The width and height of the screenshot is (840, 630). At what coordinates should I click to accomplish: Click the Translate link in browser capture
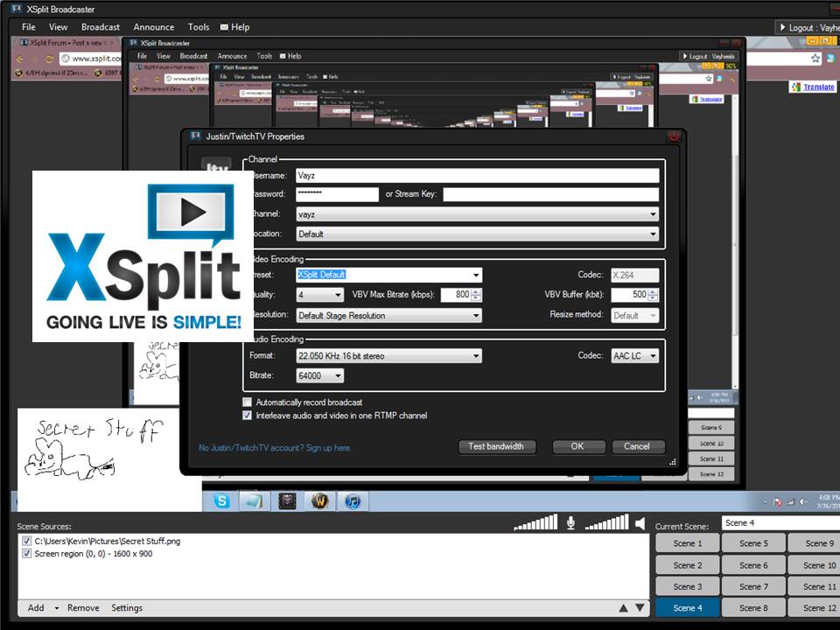(818, 87)
